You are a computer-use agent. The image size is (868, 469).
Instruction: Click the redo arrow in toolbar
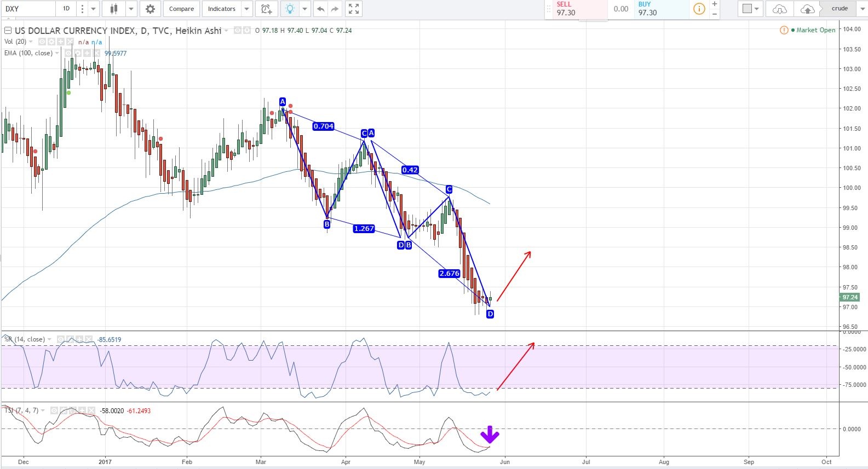pos(335,9)
